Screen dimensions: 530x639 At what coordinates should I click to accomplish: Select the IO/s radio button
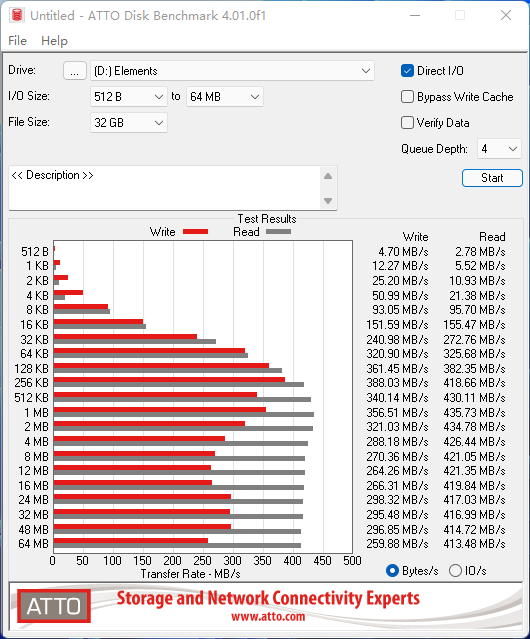pos(455,571)
